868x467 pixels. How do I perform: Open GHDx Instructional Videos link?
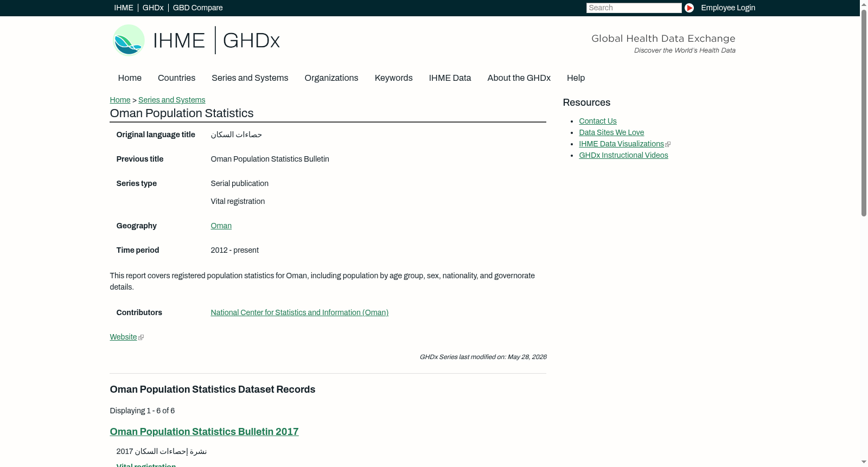pyautogui.click(x=623, y=155)
